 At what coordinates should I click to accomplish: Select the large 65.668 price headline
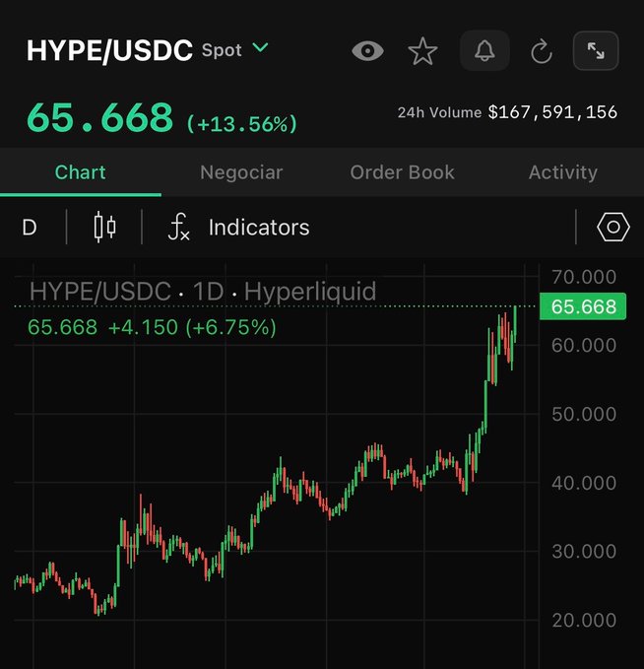coord(99,118)
